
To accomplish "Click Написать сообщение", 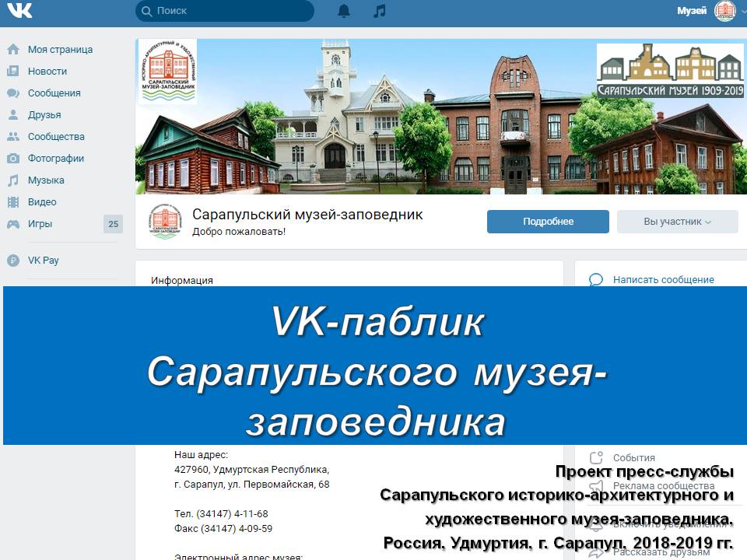I will click(x=663, y=279).
